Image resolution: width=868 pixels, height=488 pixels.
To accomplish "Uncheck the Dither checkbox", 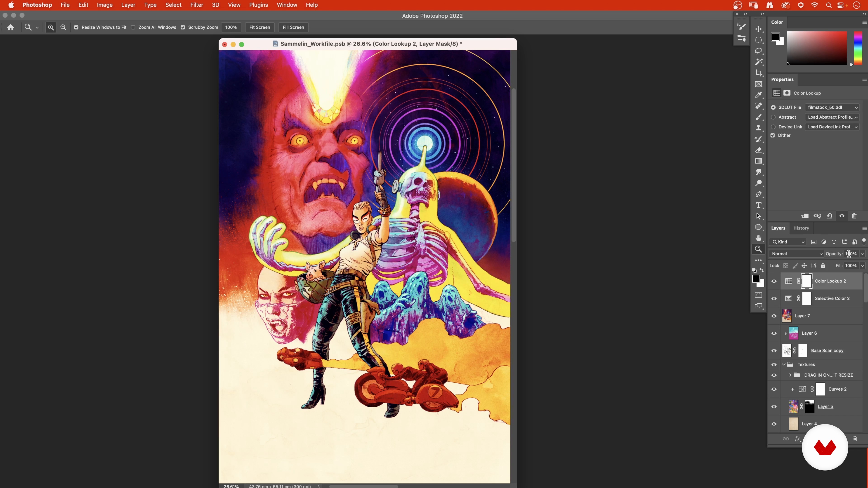I will (x=773, y=135).
